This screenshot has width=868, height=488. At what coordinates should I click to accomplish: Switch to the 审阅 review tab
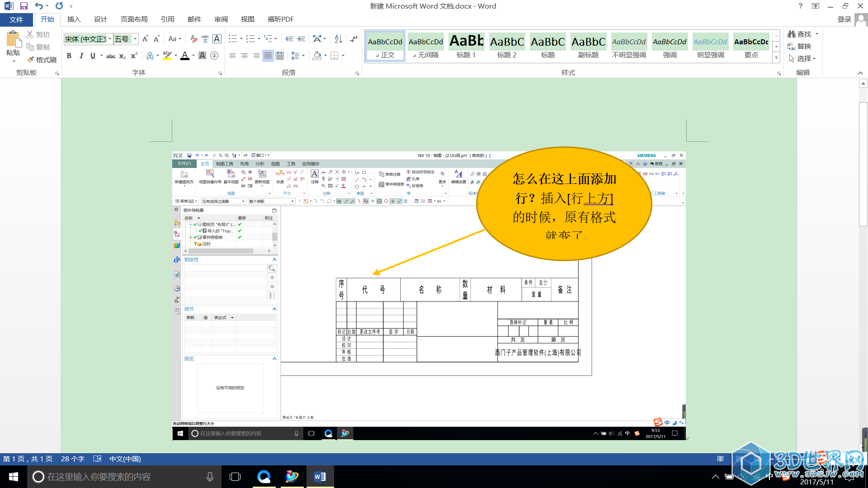pos(221,19)
